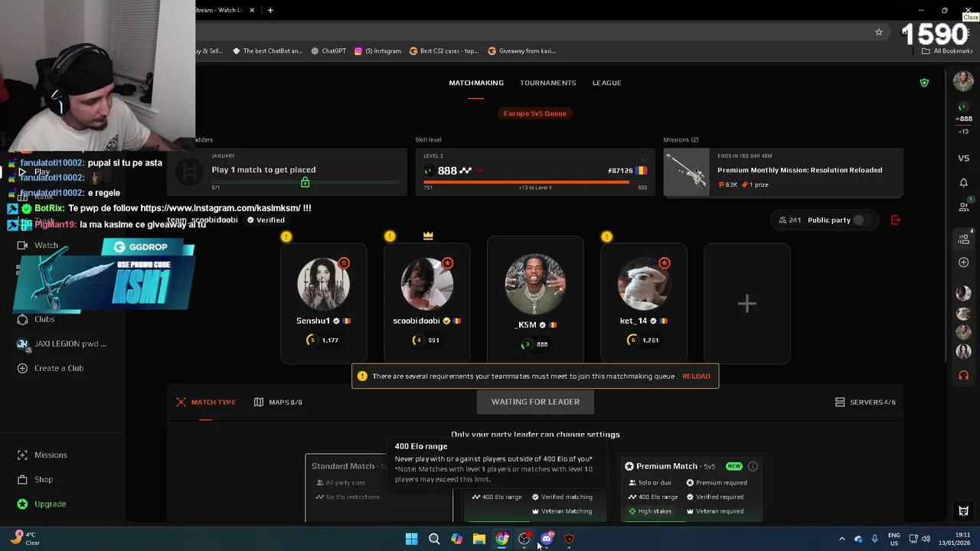Open File Explorer from the taskbar

tap(479, 539)
